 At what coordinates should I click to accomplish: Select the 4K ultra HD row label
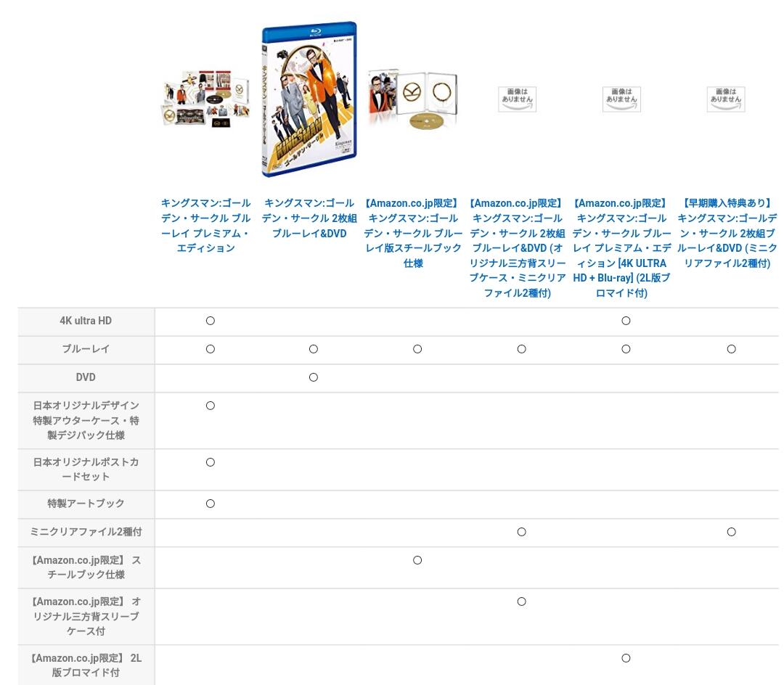click(x=86, y=321)
